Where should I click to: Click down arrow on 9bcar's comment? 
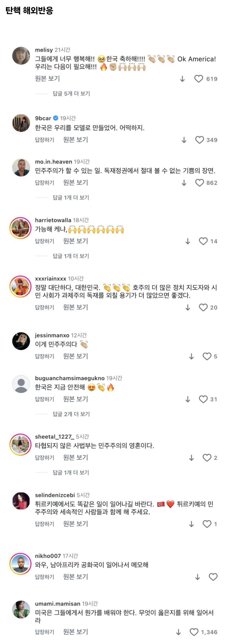tap(184, 140)
